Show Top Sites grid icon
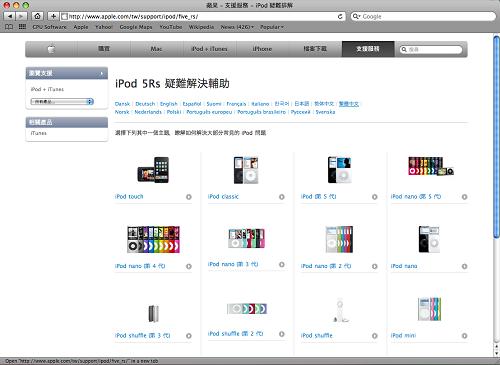The width and height of the screenshot is (500, 365). click(22, 27)
